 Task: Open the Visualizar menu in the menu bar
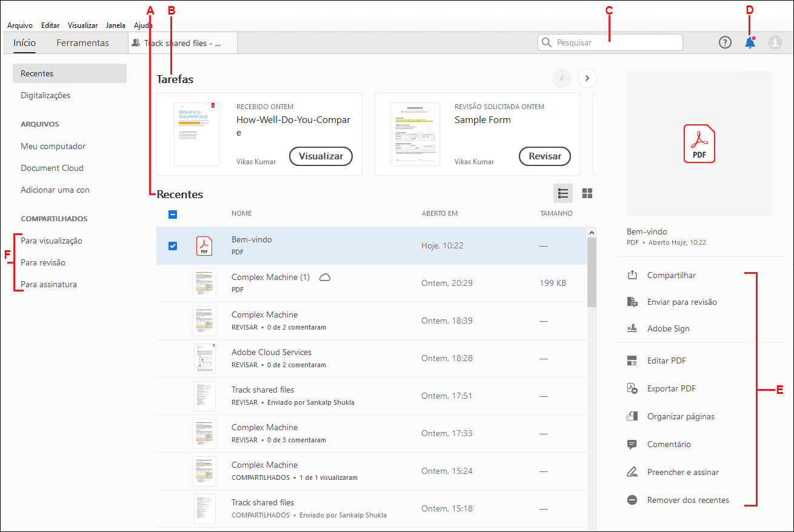coord(82,25)
